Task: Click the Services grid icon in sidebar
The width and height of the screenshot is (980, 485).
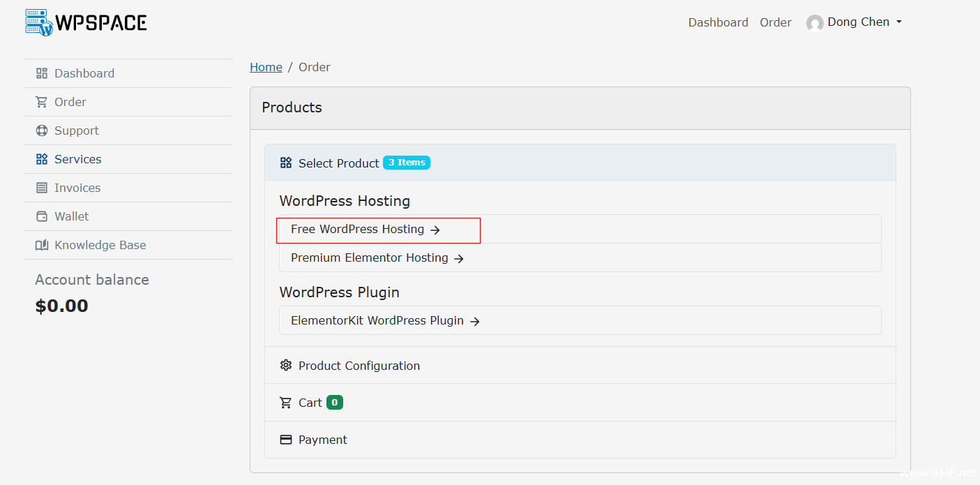Action: click(x=42, y=159)
